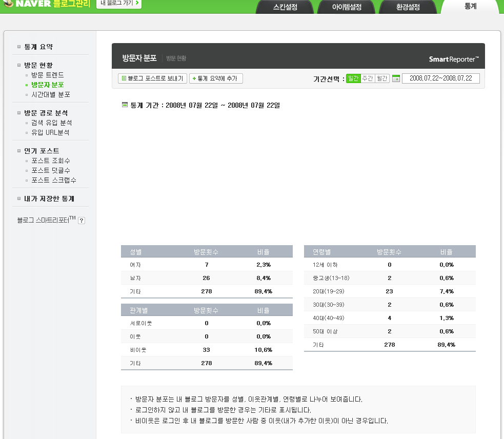This screenshot has width=504, height=439.
Task: Click 20대 ratio 7.4%
Action: (447, 291)
